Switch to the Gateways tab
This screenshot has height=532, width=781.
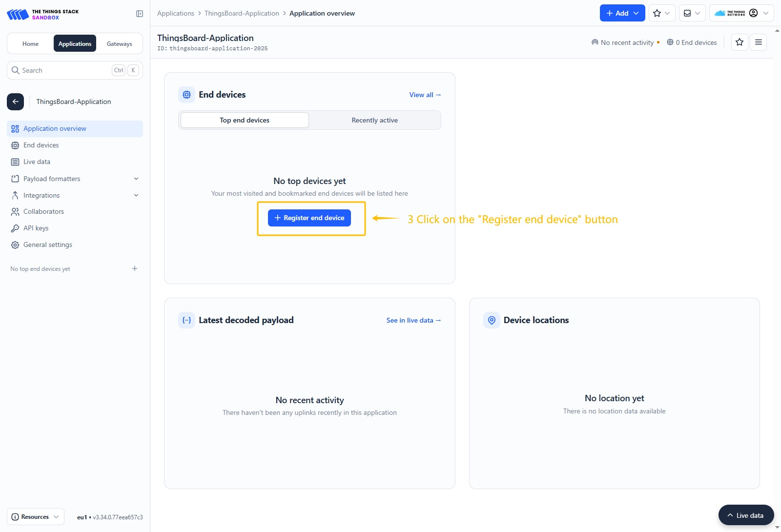119,44
